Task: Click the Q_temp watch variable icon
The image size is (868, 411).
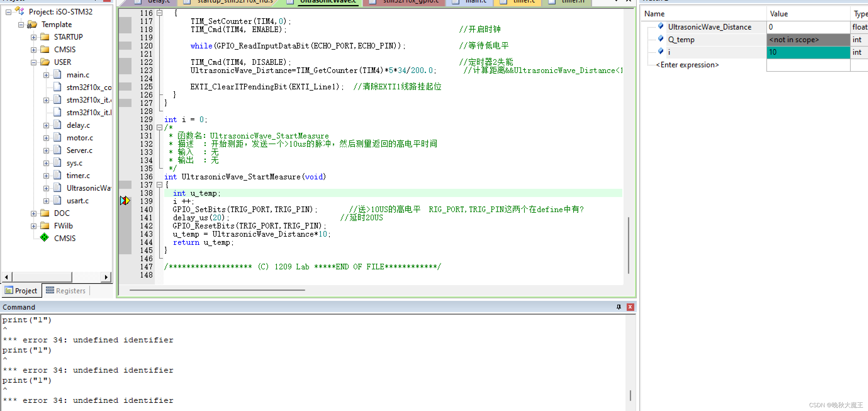Action: [x=660, y=39]
